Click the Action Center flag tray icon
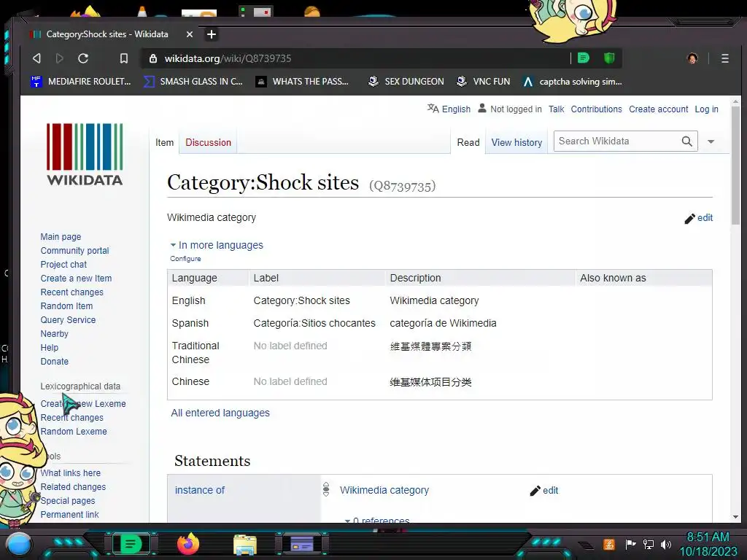 (x=630, y=544)
